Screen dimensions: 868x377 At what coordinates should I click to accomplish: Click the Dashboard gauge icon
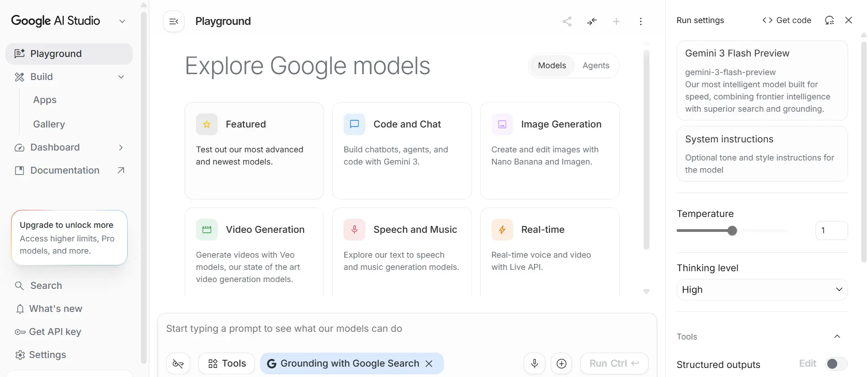click(19, 147)
